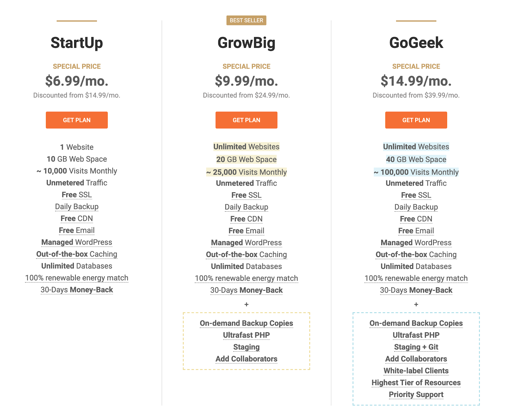Click On-demand Backup Copies in GrowBig box

tap(246, 323)
